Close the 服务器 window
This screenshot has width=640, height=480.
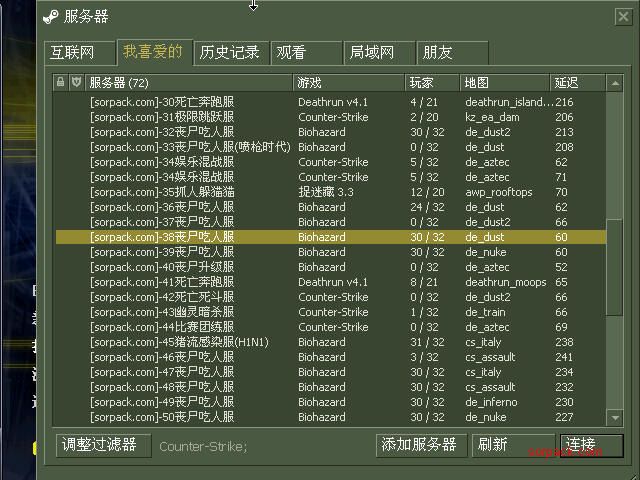pos(622,16)
